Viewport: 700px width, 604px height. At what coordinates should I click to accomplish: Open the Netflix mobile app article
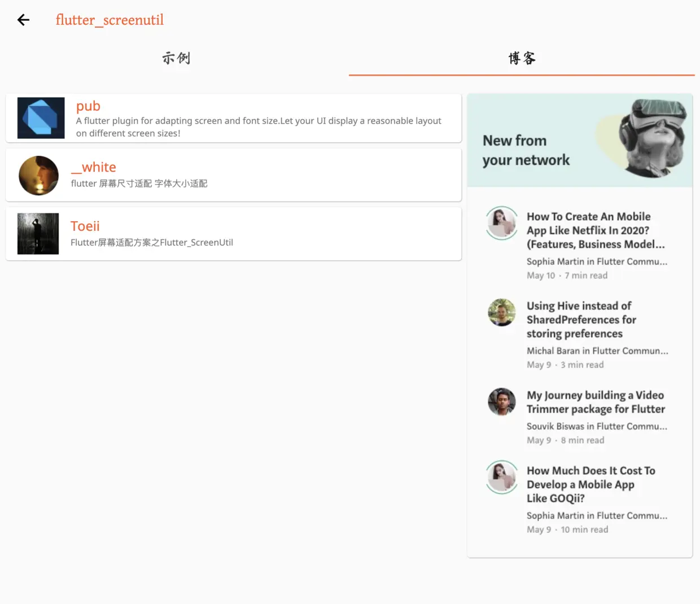[x=596, y=230]
